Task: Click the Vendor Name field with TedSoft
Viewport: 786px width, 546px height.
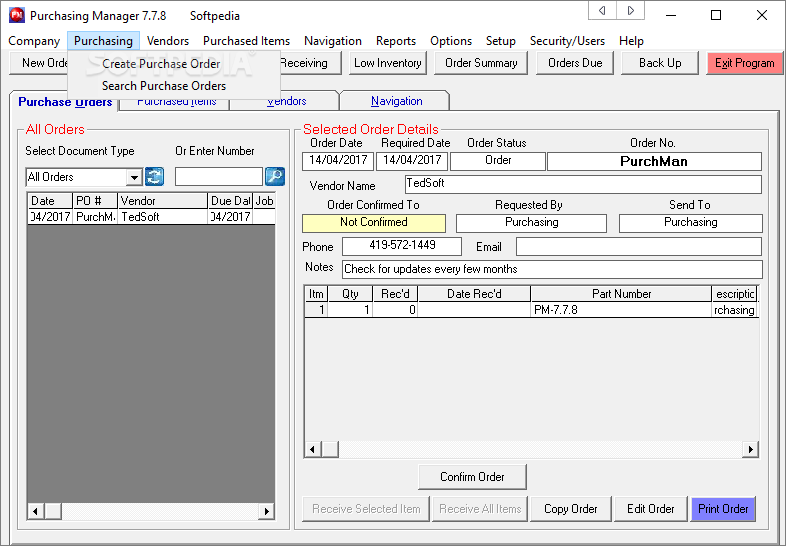Action: 583,185
